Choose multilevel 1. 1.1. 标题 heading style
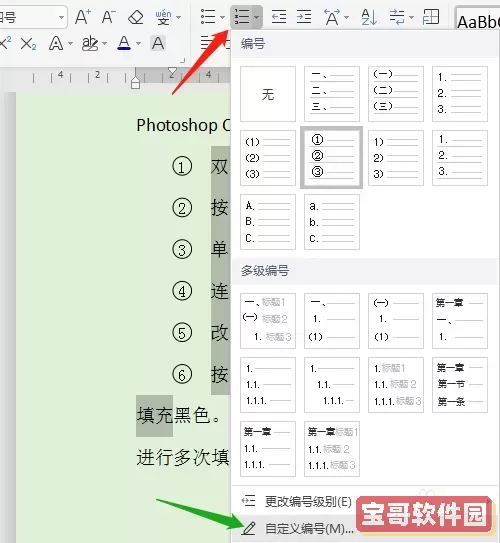This screenshot has height=543, width=500. tap(396, 385)
